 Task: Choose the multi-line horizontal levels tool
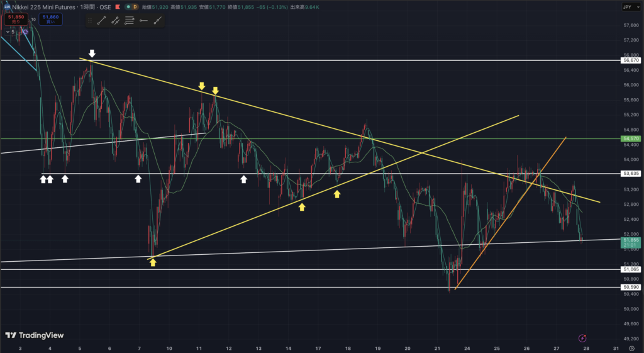click(x=130, y=21)
